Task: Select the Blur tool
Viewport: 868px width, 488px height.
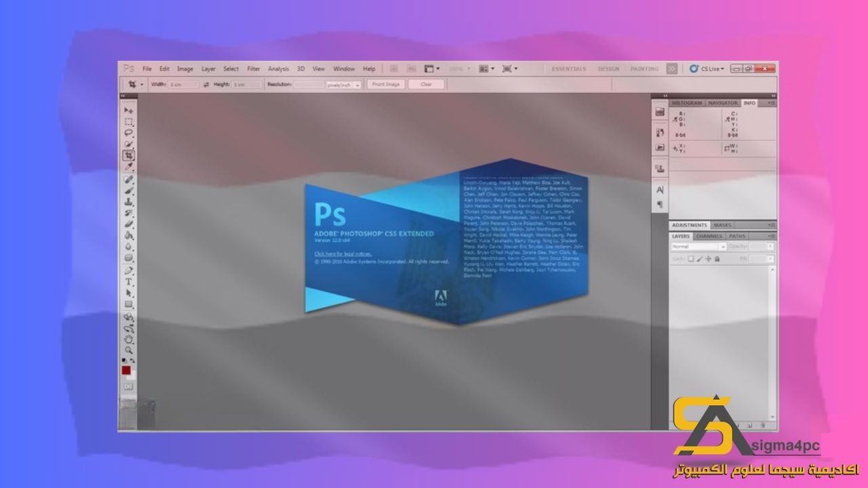Action: click(x=129, y=246)
